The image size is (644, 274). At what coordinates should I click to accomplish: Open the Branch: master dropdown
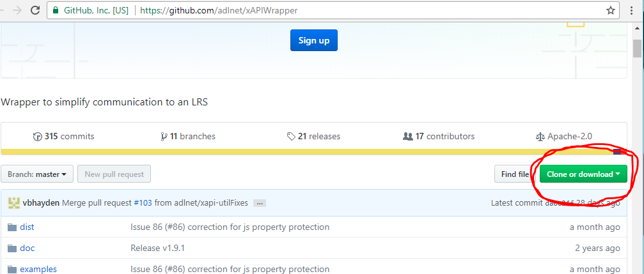click(37, 174)
